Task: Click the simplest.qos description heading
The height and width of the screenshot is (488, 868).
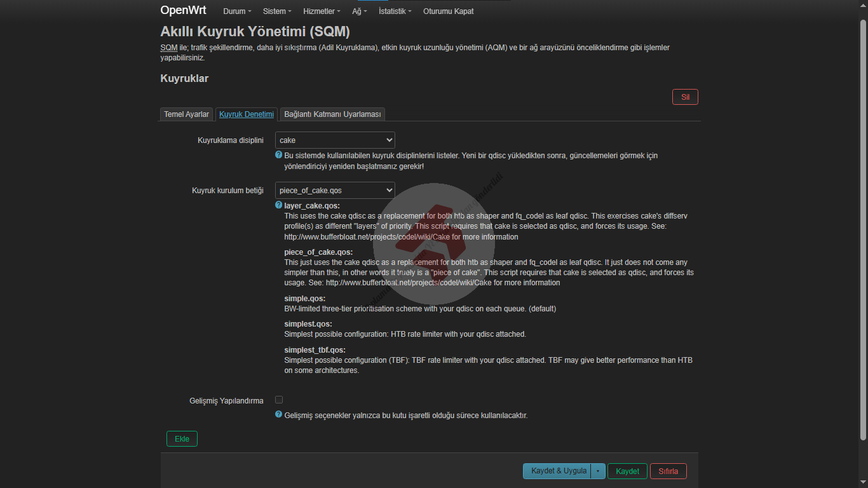Action: coord(308,324)
